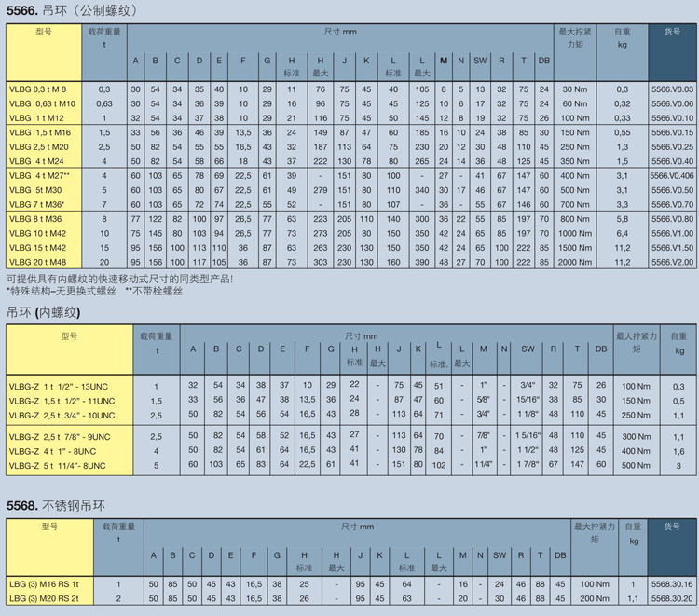The width and height of the screenshot is (699, 616).
Task: Select the VLBG 4 t M27** row label
Action: (39, 175)
